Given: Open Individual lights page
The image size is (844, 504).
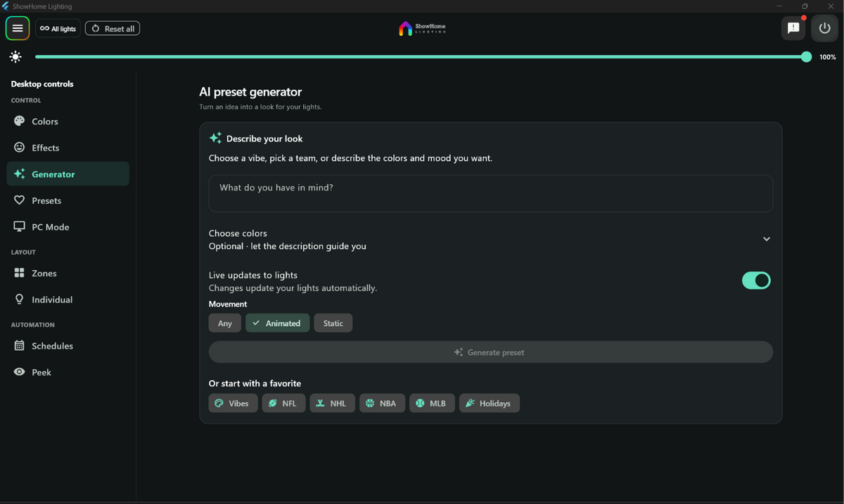Looking at the screenshot, I should pyautogui.click(x=68, y=299).
